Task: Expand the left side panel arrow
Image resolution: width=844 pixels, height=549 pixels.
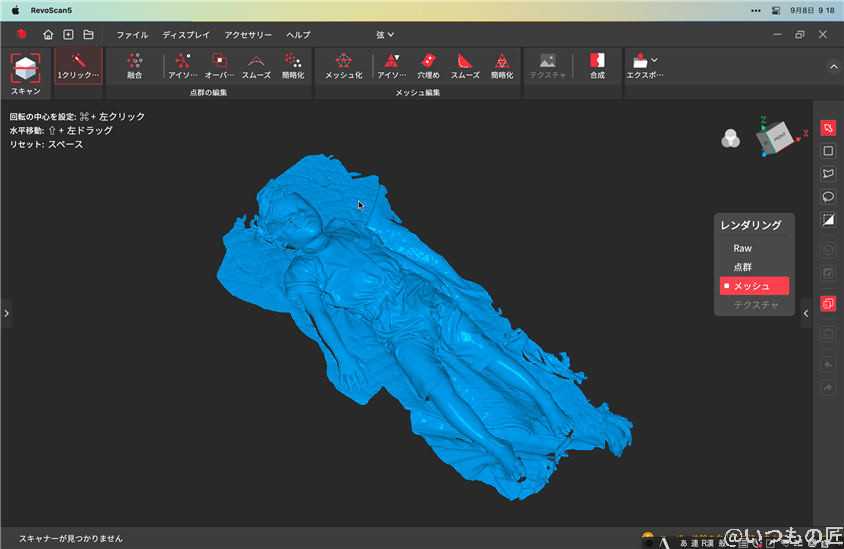Action: pos(6,313)
